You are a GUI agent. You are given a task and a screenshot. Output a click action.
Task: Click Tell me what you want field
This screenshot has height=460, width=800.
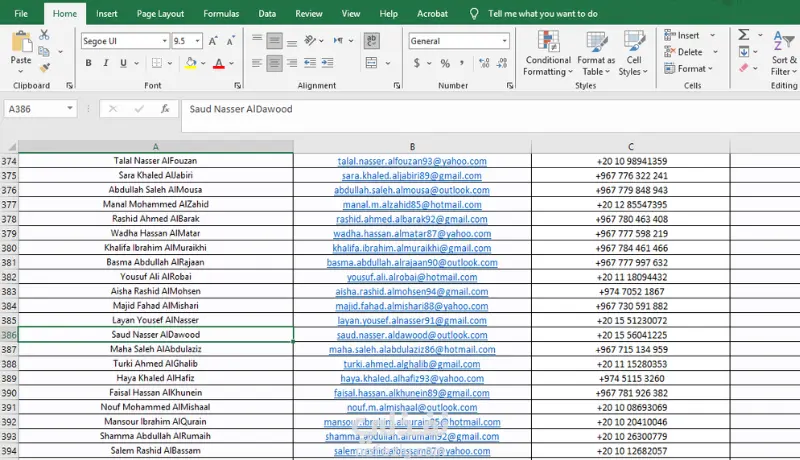click(x=542, y=14)
